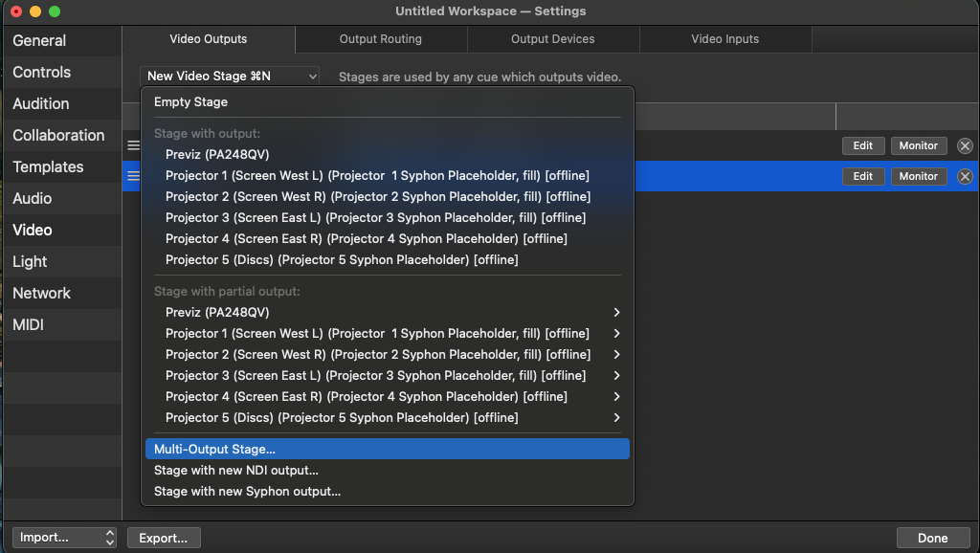Select Empty Stage menu item
Image resolution: width=980 pixels, height=553 pixels.
(191, 102)
